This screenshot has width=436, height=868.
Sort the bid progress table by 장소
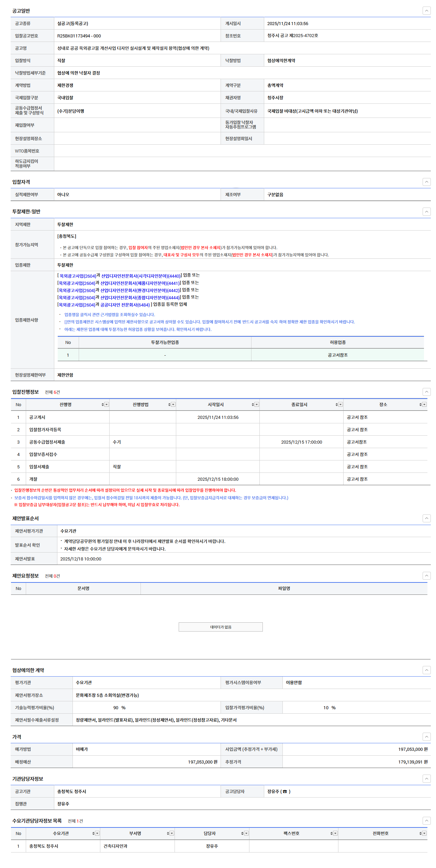point(421,404)
